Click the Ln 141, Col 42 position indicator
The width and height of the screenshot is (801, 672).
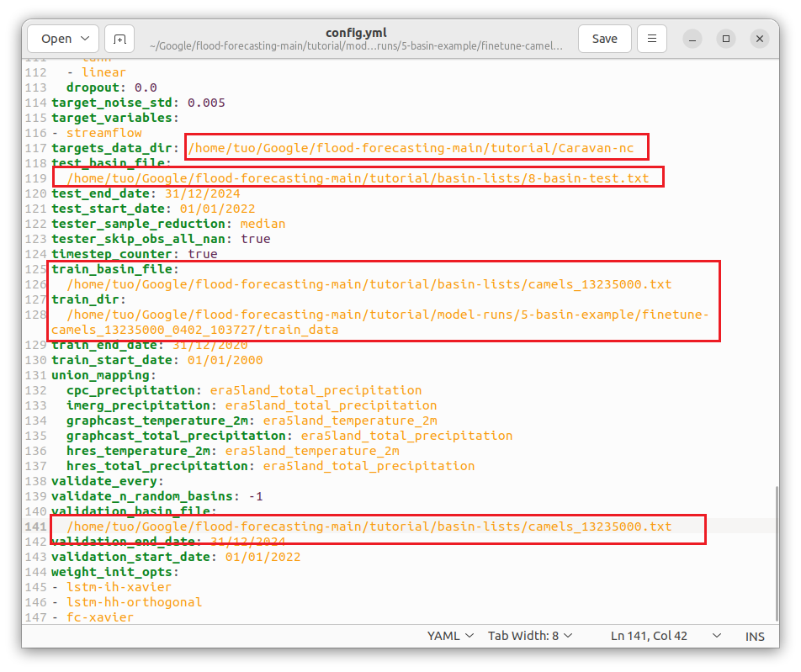point(649,636)
